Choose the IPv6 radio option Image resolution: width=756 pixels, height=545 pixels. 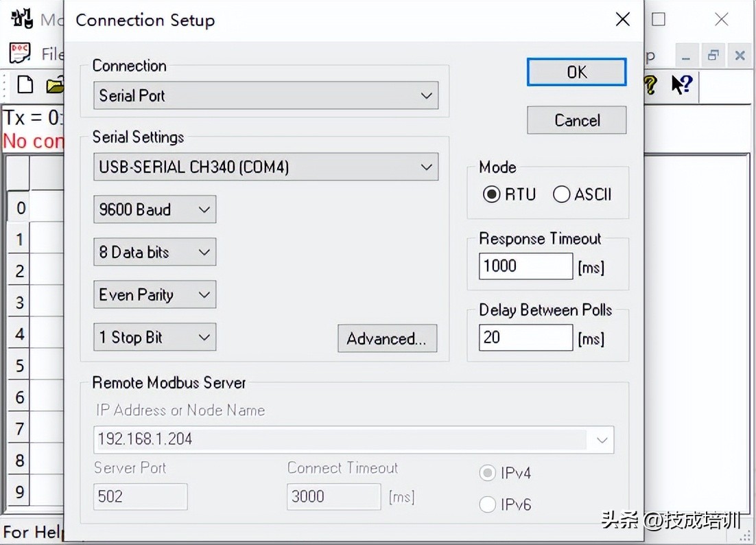click(x=488, y=505)
